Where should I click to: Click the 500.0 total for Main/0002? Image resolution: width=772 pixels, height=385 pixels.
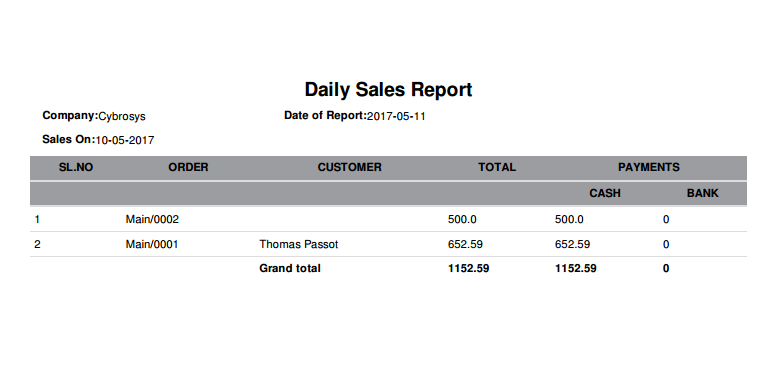[x=462, y=220]
